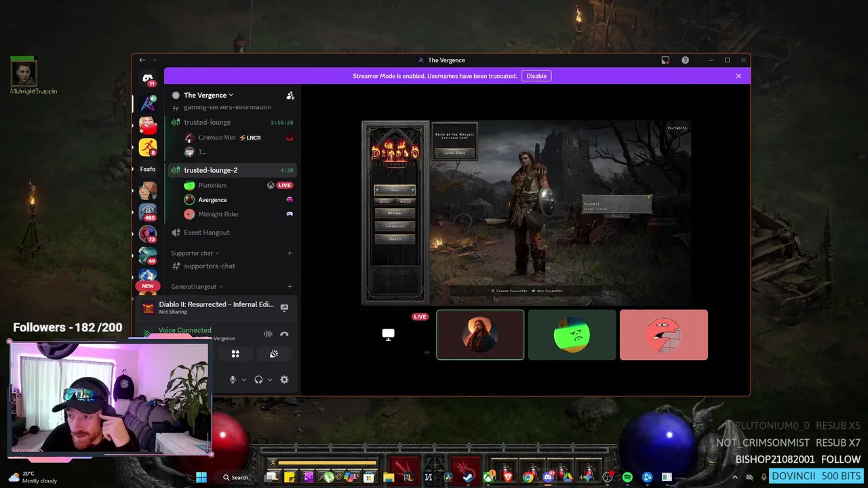The height and width of the screenshot is (488, 868).
Task: Collapse the Supporter chat category
Action: coord(195,253)
